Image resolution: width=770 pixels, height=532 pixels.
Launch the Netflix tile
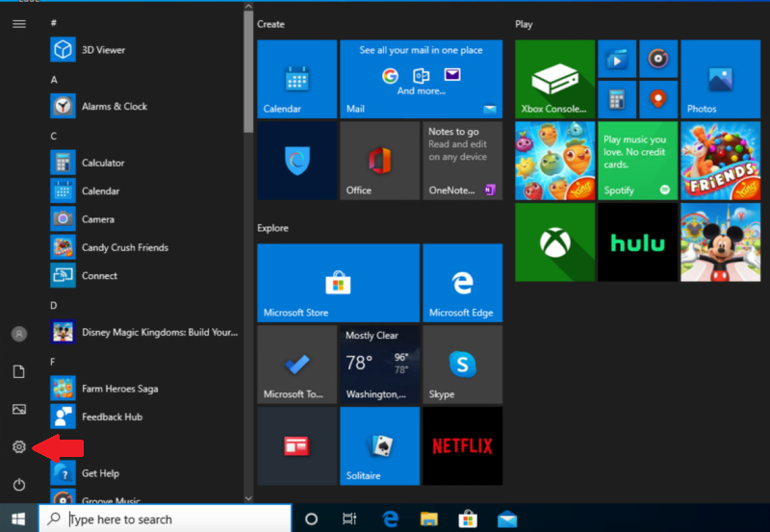(x=462, y=446)
